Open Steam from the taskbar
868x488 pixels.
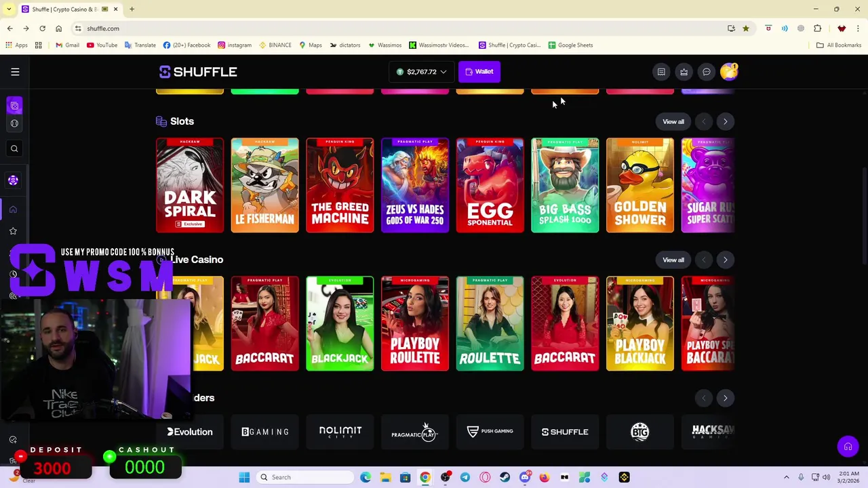click(505, 477)
